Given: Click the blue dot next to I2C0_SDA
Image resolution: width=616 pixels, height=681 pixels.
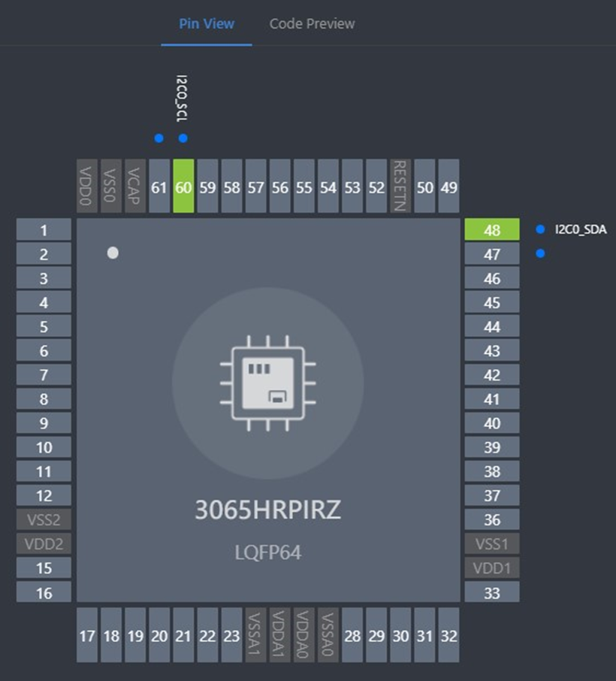Looking at the screenshot, I should coord(540,230).
